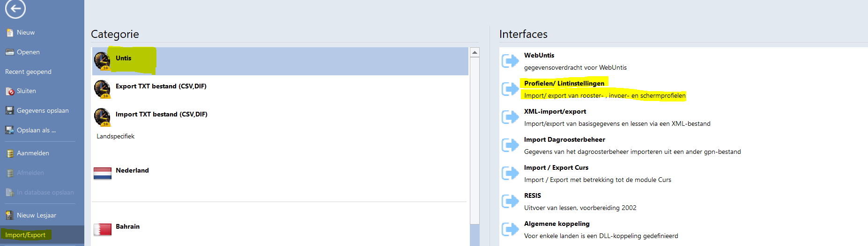Select the Untis category clock icon
This screenshot has height=246, width=868.
pos(102,61)
